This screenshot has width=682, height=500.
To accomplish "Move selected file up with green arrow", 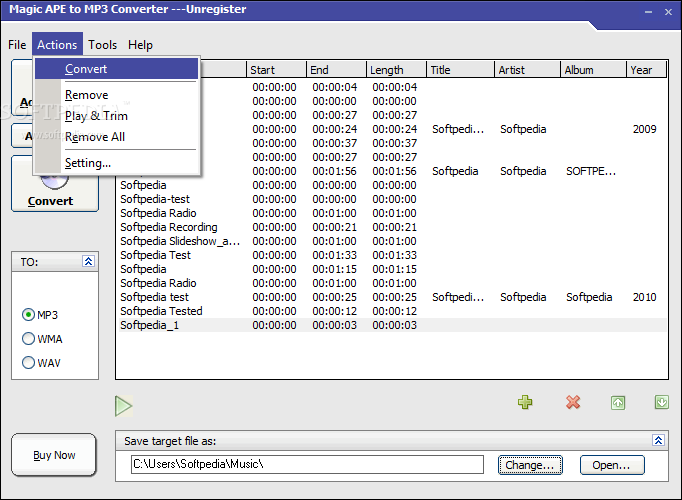I will (x=618, y=403).
